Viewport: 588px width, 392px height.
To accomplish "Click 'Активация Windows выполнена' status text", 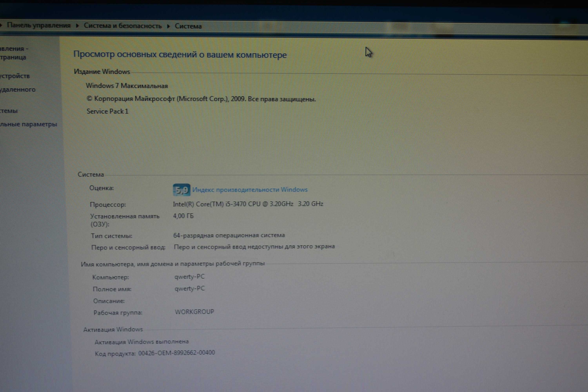I will 142,342.
